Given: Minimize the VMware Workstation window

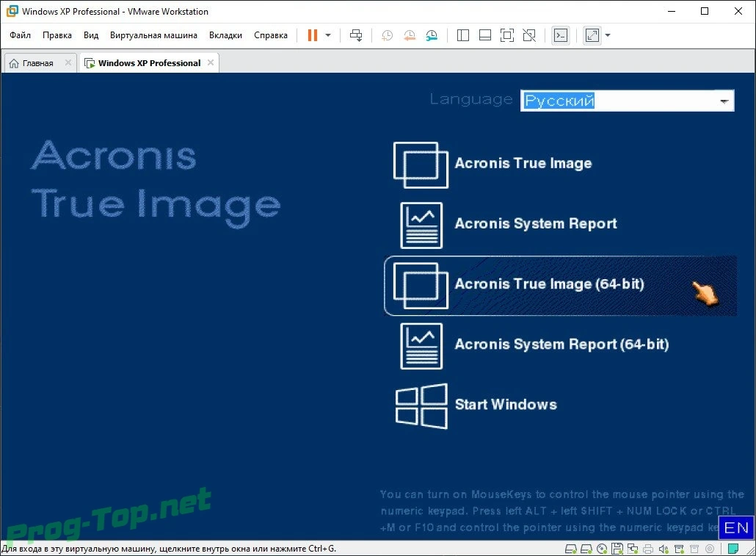Looking at the screenshot, I should tap(672, 11).
